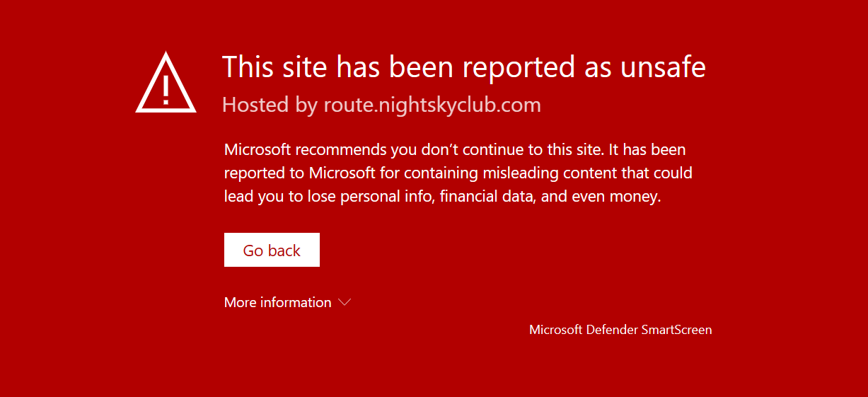Screen dimensions: 868x397
Task: Click the warning triangle icon
Action: pyautogui.click(x=166, y=82)
